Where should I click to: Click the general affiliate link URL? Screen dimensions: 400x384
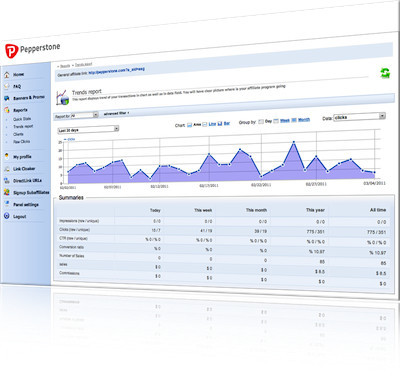[x=116, y=71]
